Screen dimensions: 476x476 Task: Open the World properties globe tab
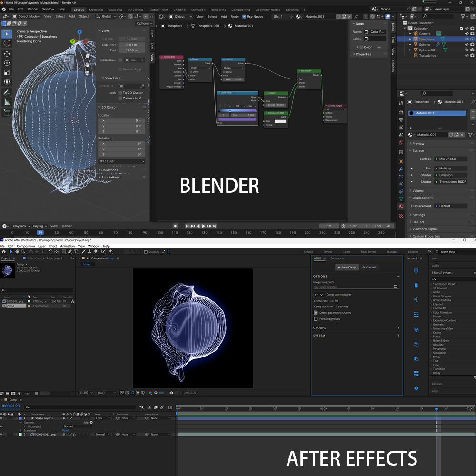coord(401,143)
